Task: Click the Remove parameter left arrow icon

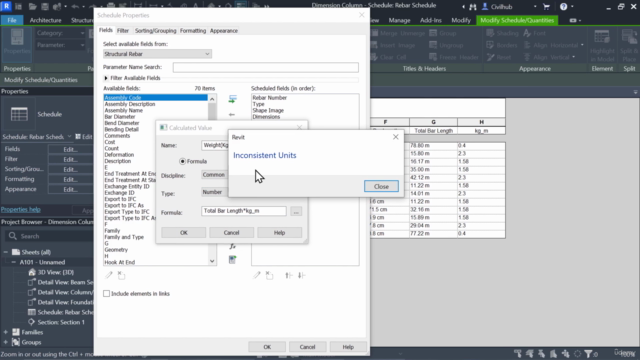Action: (232, 115)
